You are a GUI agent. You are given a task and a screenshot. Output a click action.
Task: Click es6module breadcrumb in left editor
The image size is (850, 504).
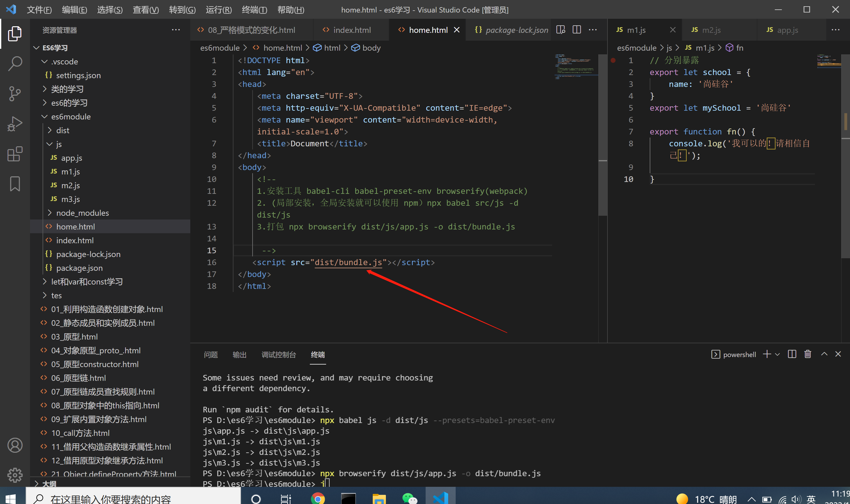tap(220, 48)
